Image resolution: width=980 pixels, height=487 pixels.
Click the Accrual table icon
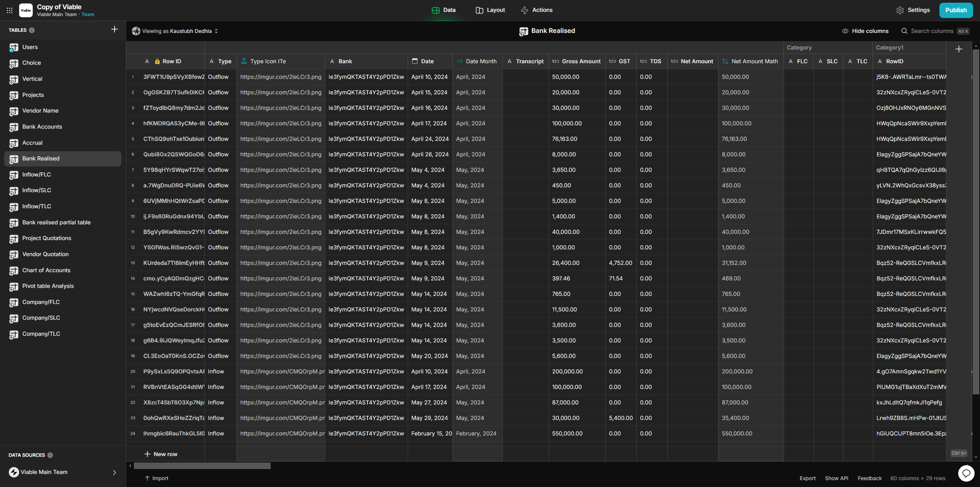[14, 143]
